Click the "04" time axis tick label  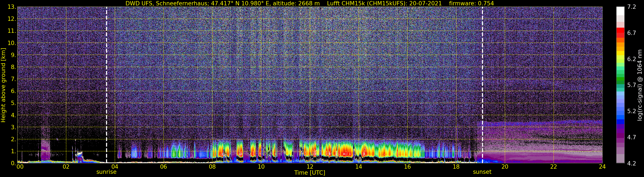click(x=115, y=166)
